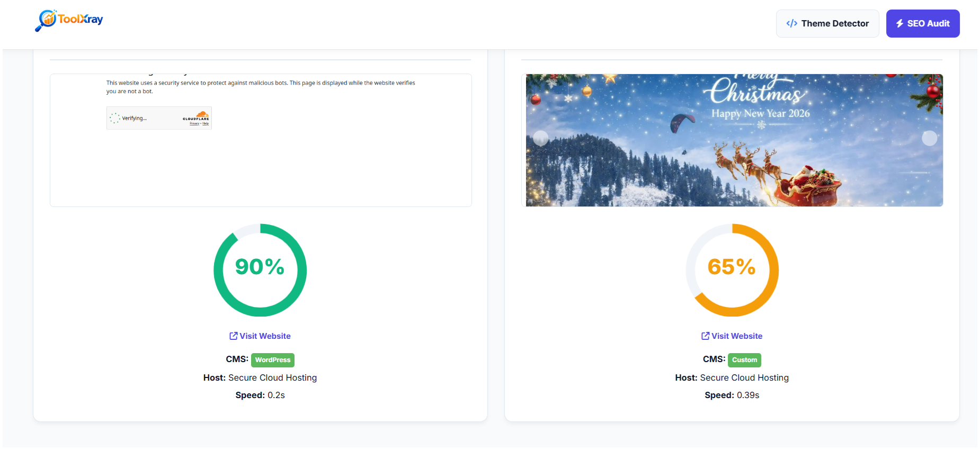Open the Christmas banner screenshot preview
Viewport: 980px width, 450px height.
tap(732, 140)
